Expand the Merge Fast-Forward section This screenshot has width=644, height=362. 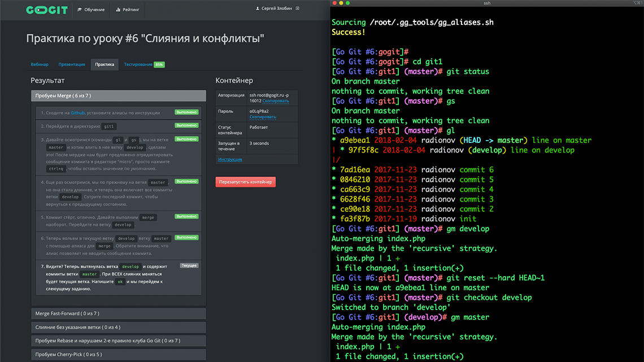point(118,313)
